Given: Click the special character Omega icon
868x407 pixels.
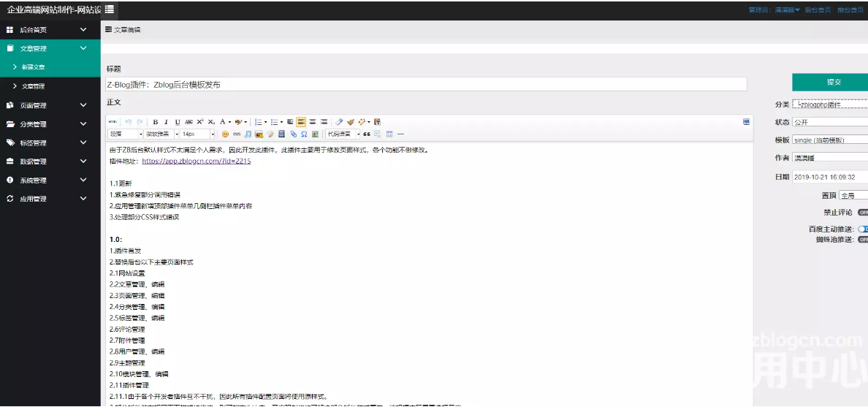Looking at the screenshot, I should coord(304,134).
